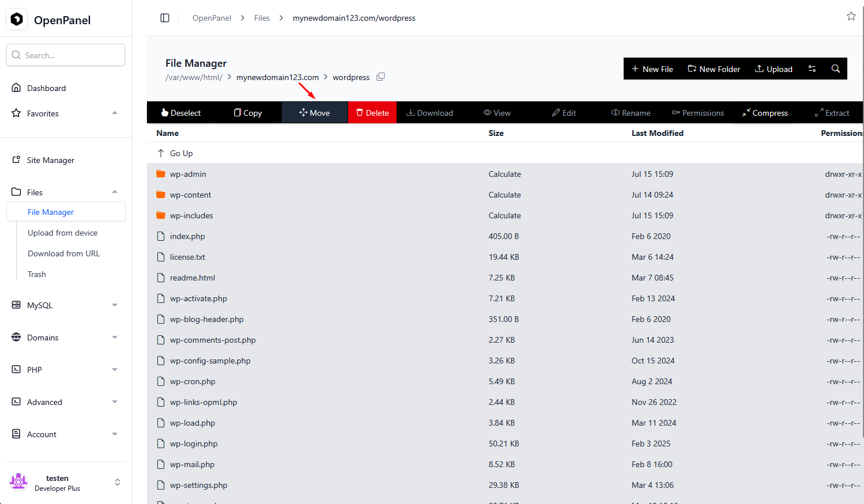Image resolution: width=864 pixels, height=504 pixels.
Task: Sort by Last Modified column header
Action: point(657,133)
